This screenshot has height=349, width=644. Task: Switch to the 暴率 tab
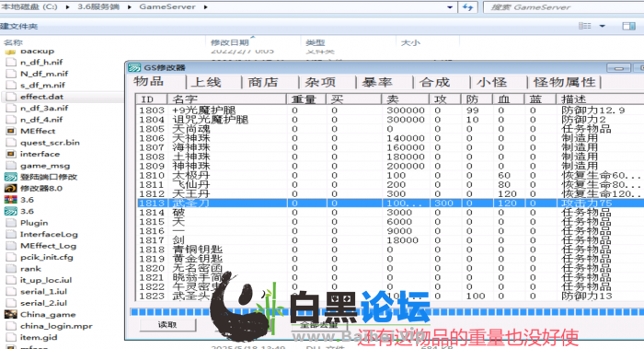point(377,82)
